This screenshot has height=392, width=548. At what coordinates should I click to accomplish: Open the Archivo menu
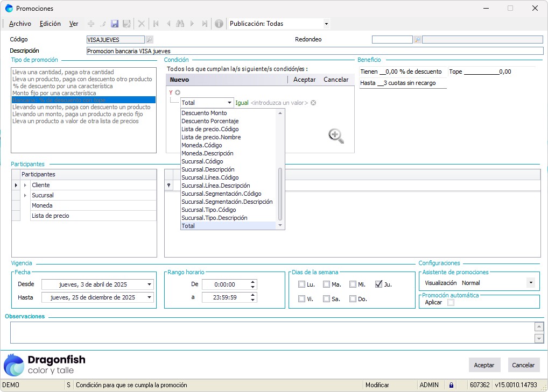pyautogui.click(x=20, y=24)
